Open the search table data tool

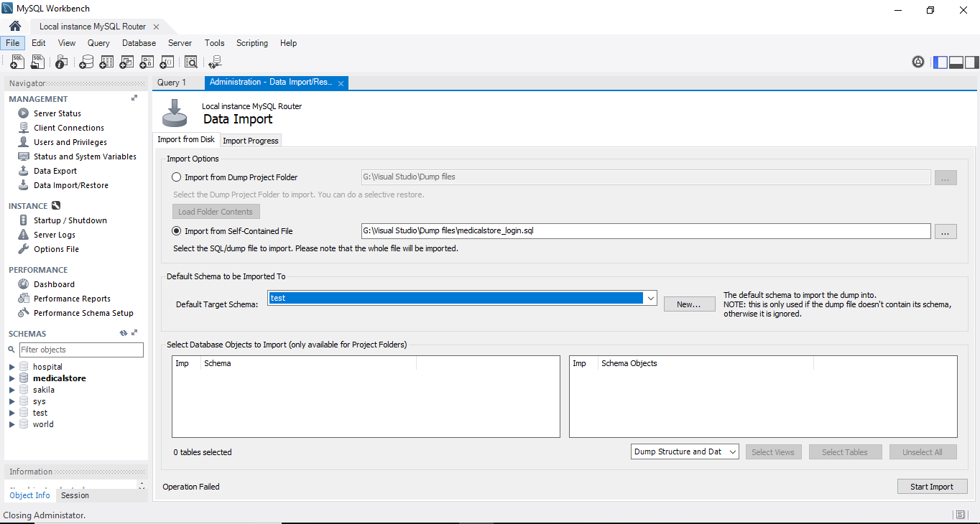[x=191, y=62]
